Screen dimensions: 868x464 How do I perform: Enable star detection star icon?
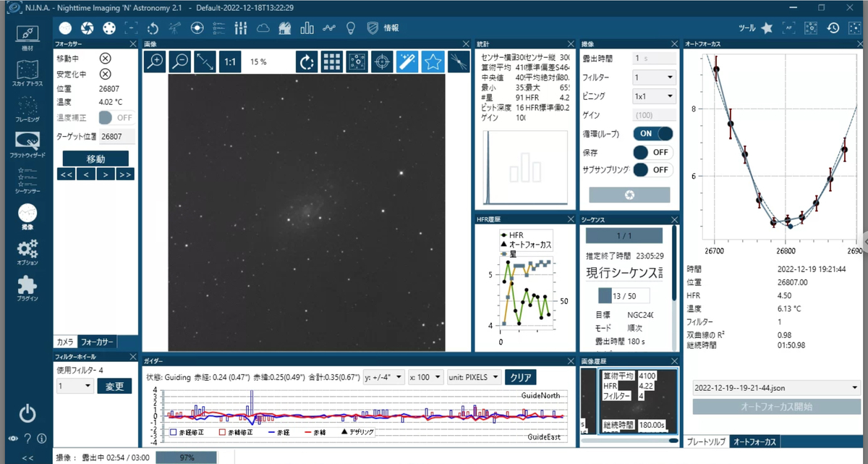point(433,62)
